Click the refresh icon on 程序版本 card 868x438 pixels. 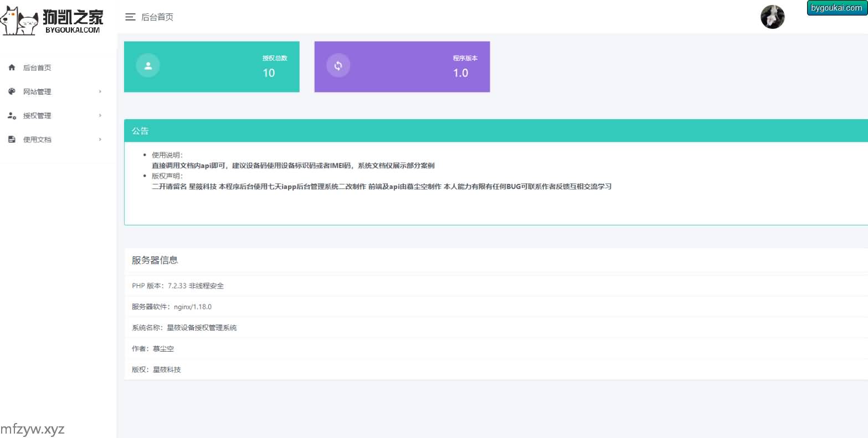[338, 66]
